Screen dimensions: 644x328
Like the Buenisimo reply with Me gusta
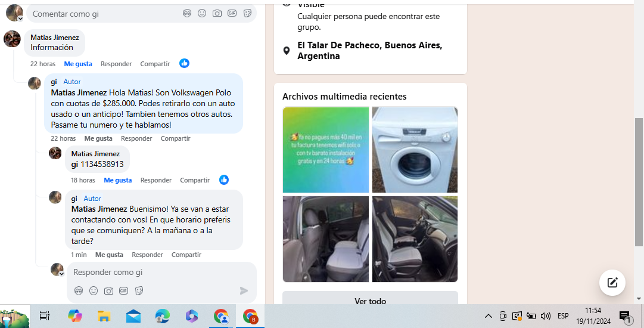click(109, 255)
